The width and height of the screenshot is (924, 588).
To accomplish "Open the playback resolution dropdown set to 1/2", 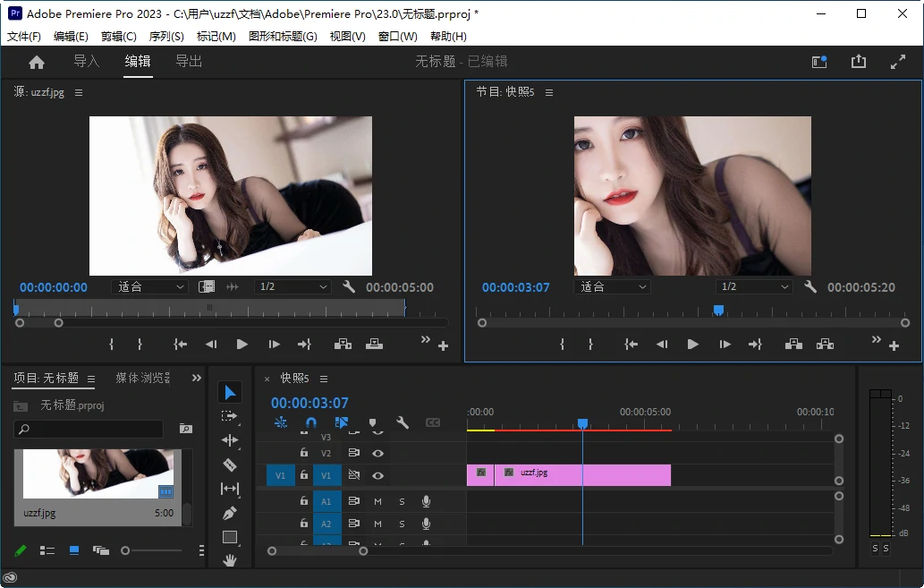I will (754, 286).
